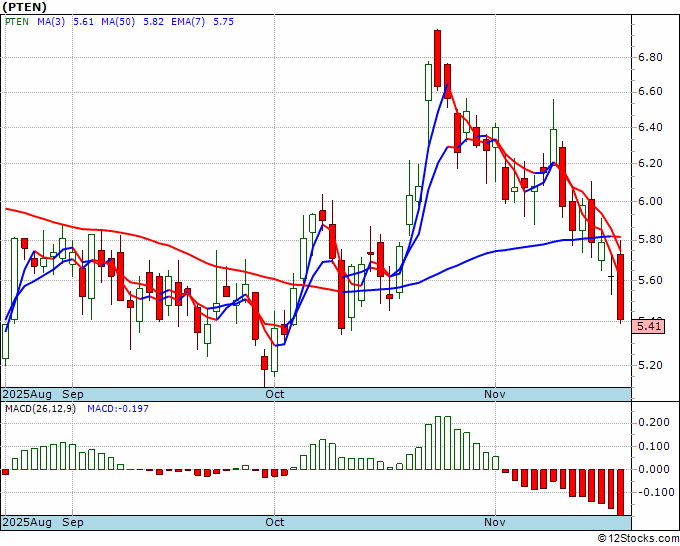Click the EMA(7) value 5.75
680x546 pixels.
[223, 22]
